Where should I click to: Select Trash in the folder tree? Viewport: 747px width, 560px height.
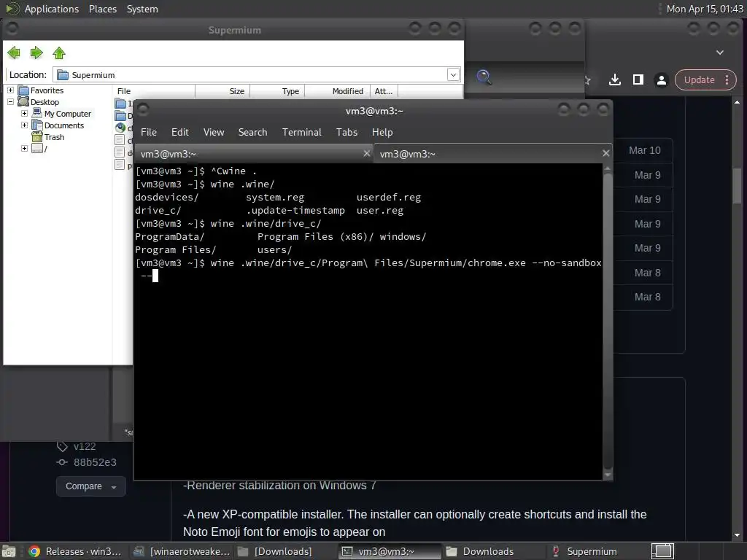pos(54,137)
